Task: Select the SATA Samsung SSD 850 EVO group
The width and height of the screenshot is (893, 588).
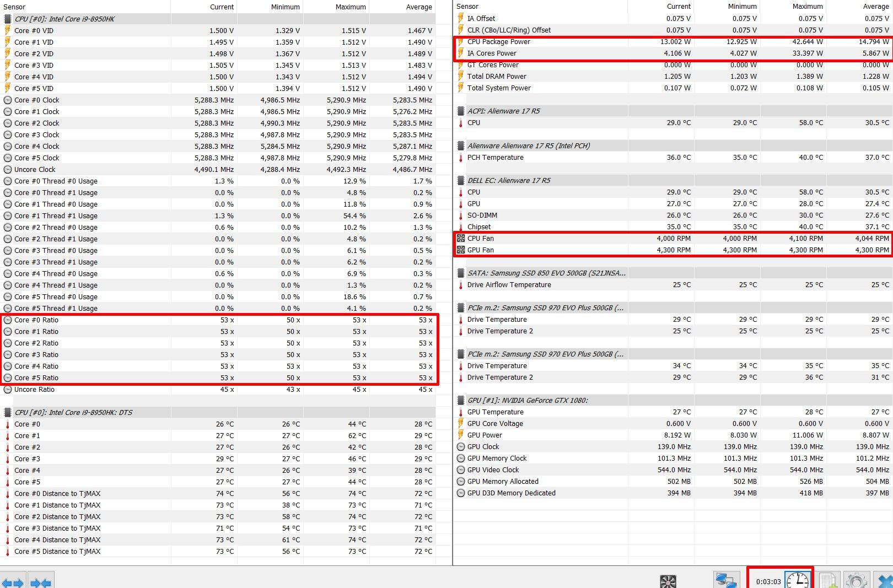Action: click(x=546, y=273)
